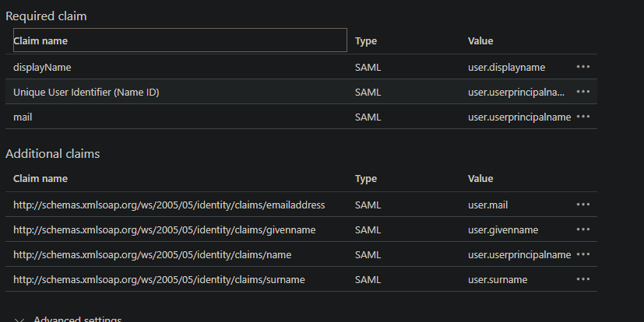Open ellipsis menu for Unique User Identifier row
644x322 pixels.
pyautogui.click(x=582, y=92)
